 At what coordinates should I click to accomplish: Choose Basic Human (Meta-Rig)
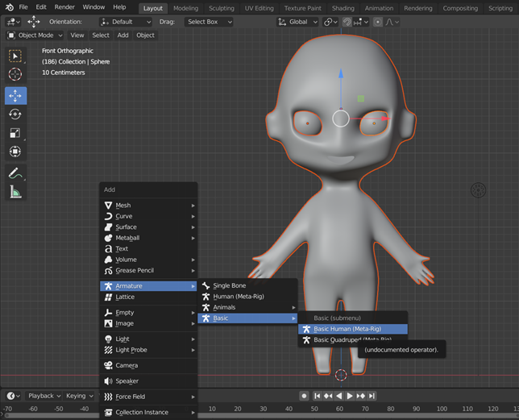click(353, 329)
